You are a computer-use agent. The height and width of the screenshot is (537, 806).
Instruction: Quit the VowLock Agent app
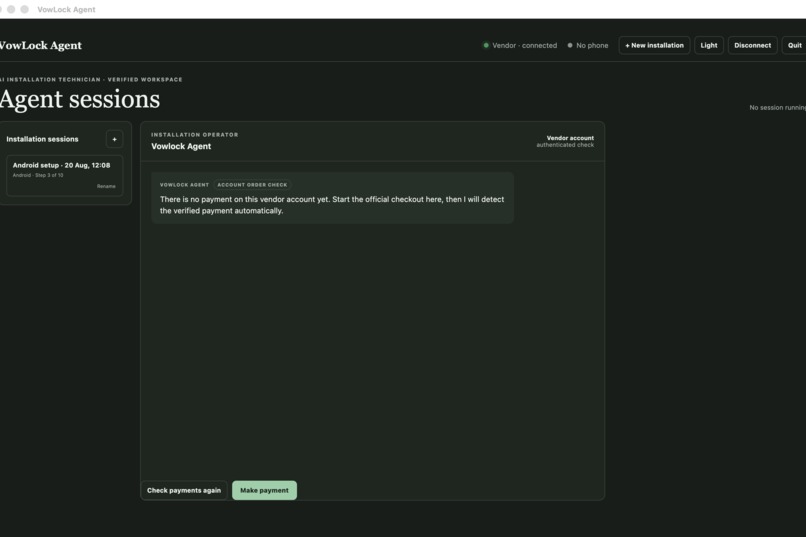794,45
